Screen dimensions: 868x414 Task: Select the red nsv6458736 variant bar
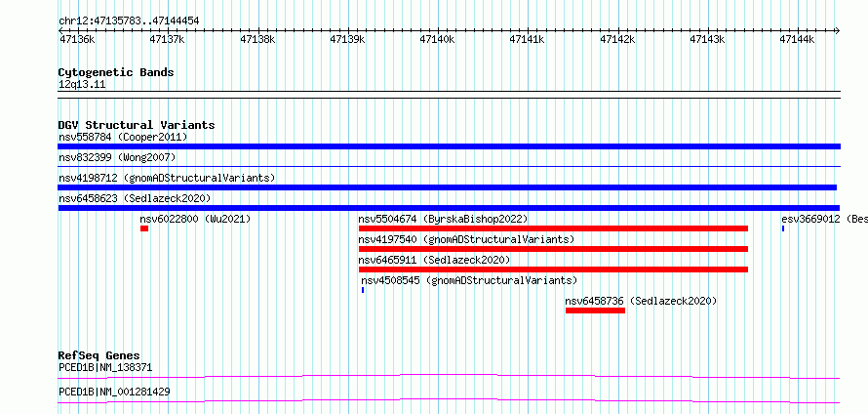point(595,310)
